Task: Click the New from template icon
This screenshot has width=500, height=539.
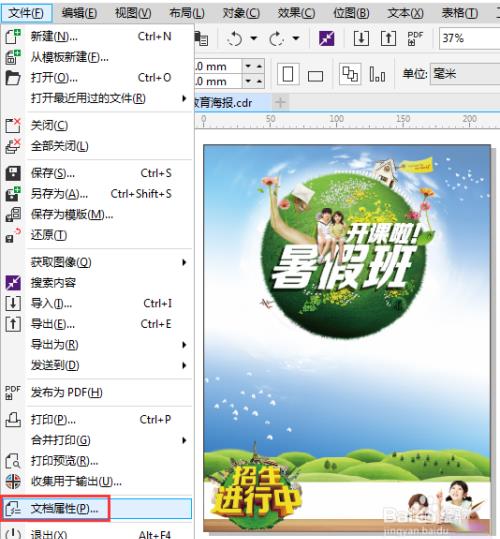Action: point(13,57)
